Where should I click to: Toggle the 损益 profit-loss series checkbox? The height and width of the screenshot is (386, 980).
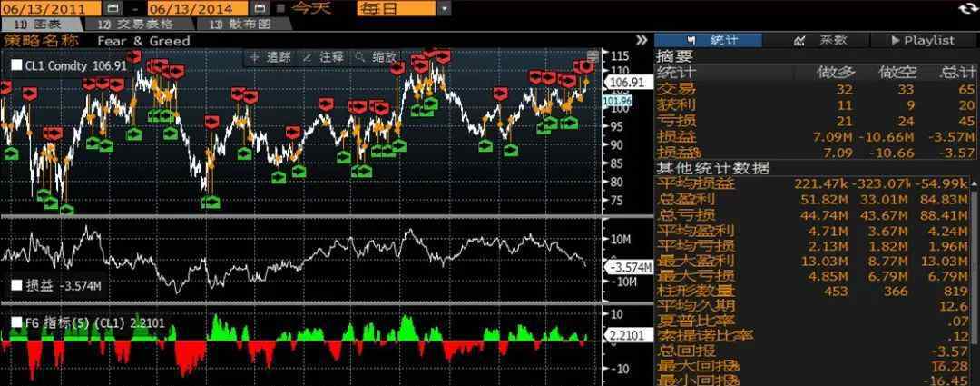click(15, 286)
